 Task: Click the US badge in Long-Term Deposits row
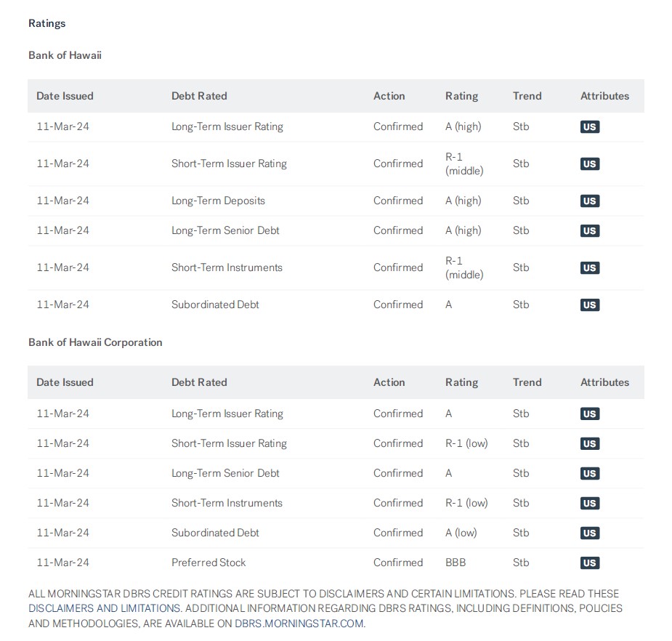[590, 201]
